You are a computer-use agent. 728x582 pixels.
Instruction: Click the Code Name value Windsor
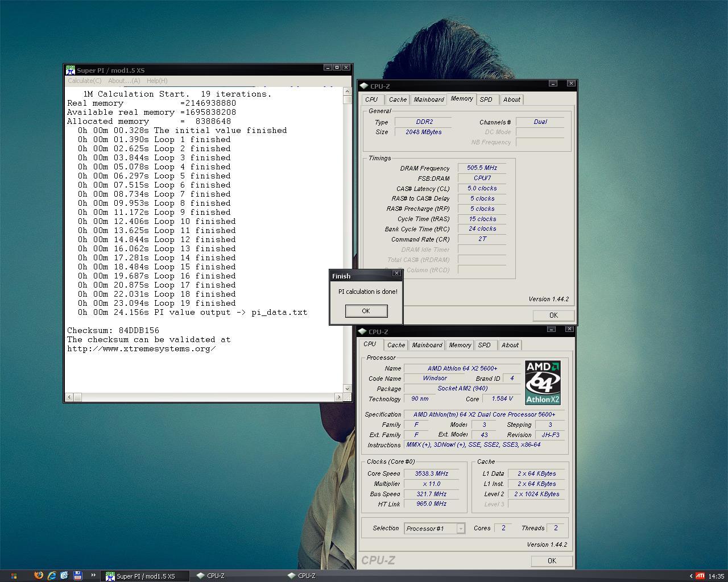(x=435, y=379)
